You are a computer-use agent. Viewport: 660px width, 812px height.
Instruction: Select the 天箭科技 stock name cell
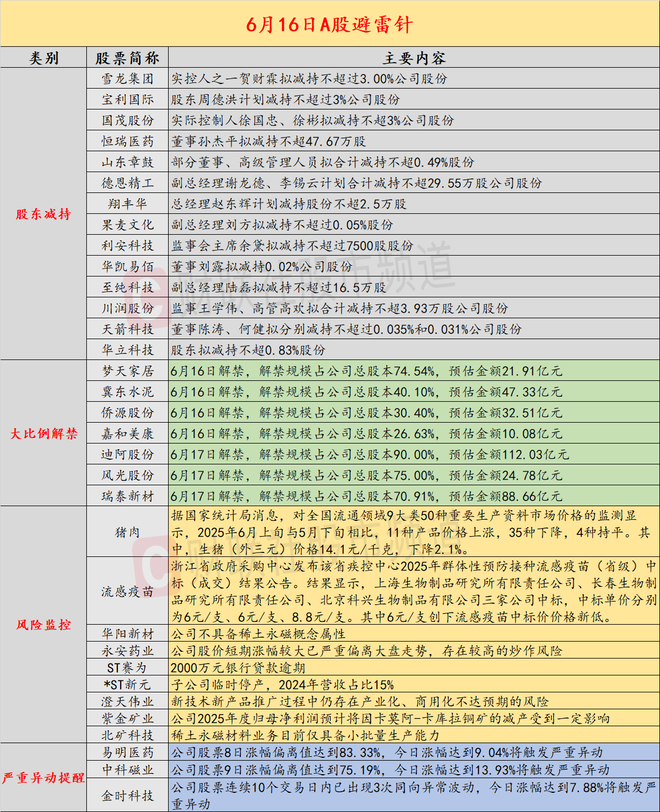coord(127,329)
